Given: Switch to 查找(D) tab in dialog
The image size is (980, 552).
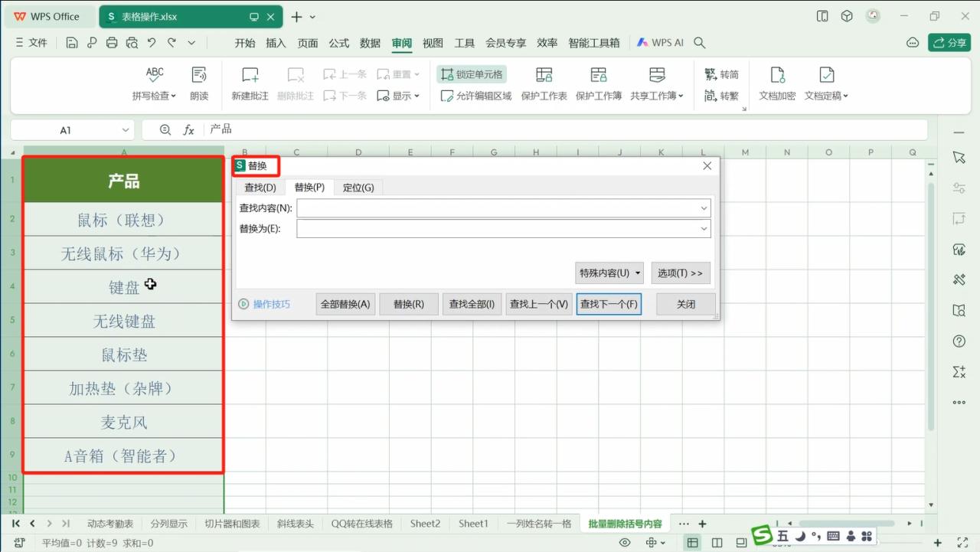Looking at the screenshot, I should [260, 188].
